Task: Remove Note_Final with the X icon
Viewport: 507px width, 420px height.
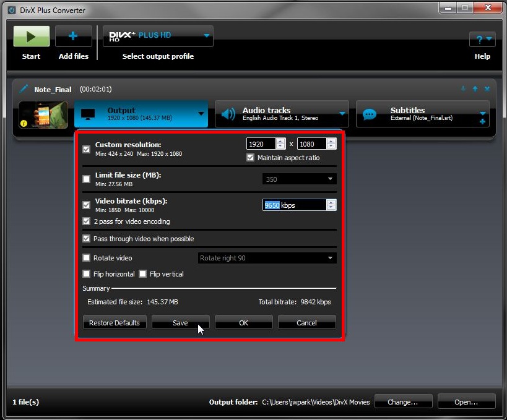Action: coord(487,89)
